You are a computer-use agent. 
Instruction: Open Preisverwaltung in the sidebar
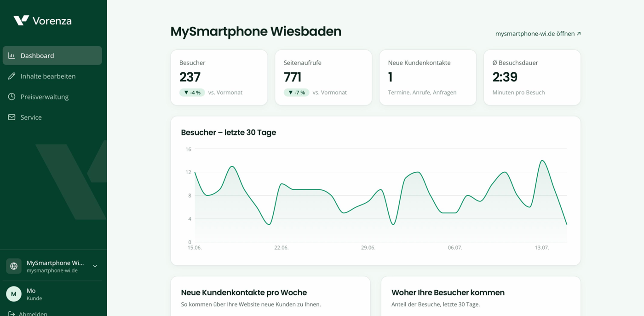pos(52,96)
